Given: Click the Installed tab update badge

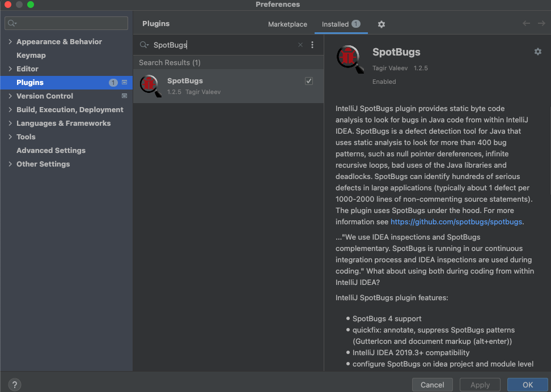Looking at the screenshot, I should tap(356, 24).
